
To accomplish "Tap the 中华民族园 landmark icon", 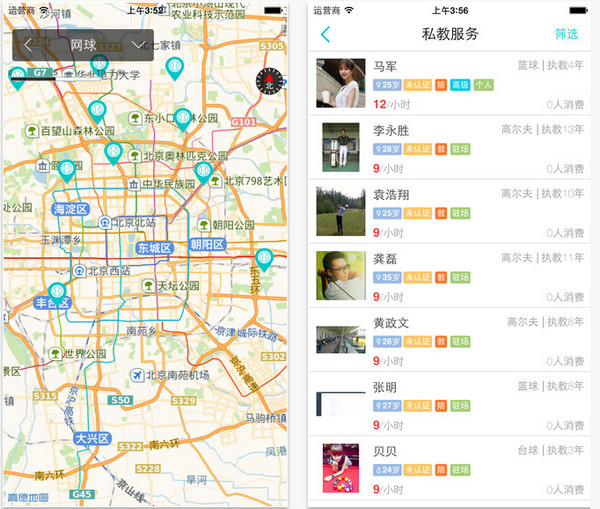I will 133,184.
